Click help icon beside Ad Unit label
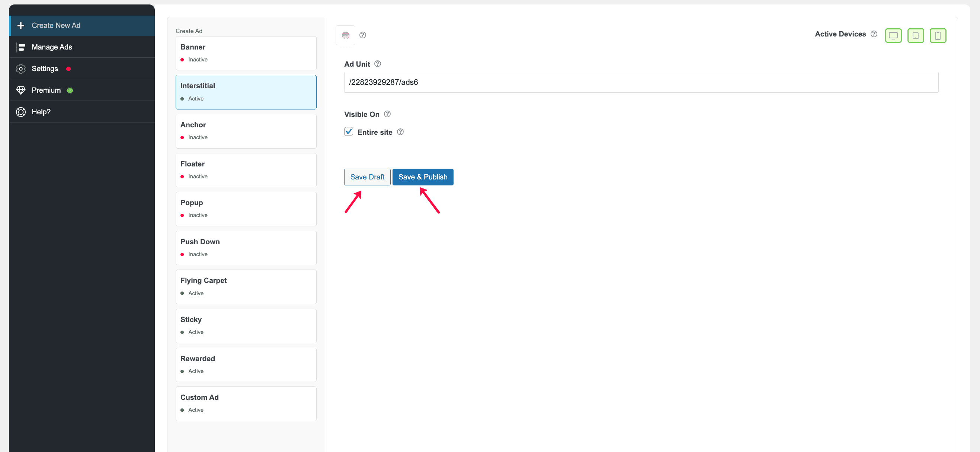The width and height of the screenshot is (980, 452). click(x=377, y=64)
